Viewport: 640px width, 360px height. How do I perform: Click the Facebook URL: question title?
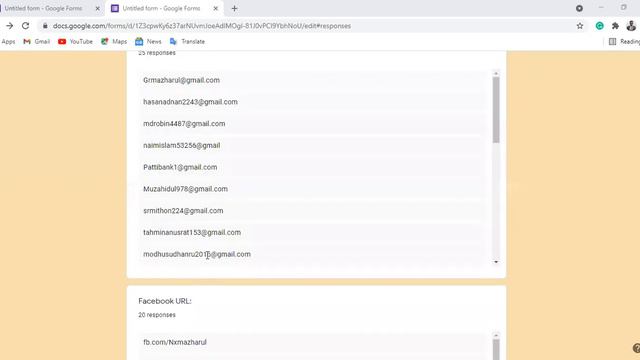pos(165,301)
